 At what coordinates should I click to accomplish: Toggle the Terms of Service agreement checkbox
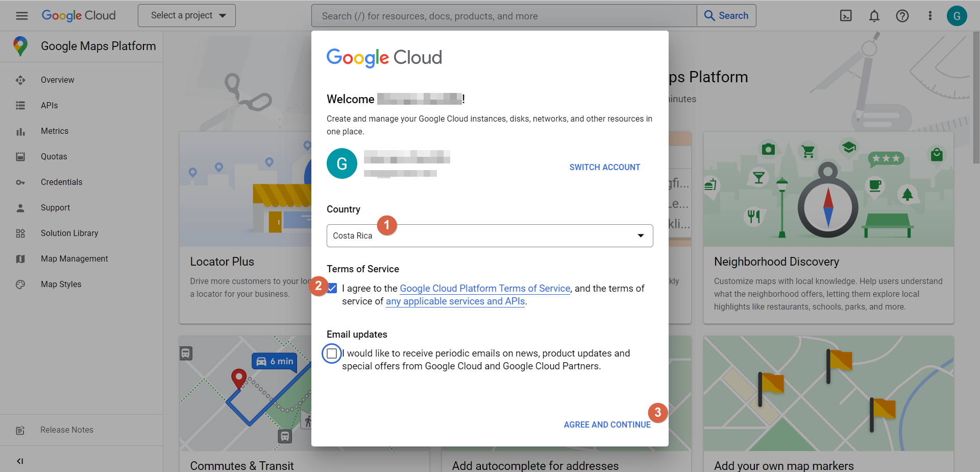[x=332, y=289]
